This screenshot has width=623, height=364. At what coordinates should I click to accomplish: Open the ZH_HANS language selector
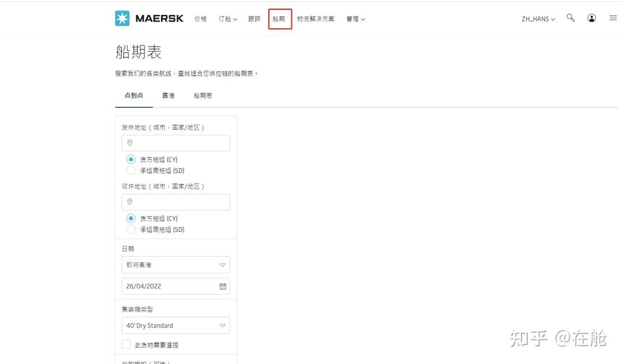pyautogui.click(x=537, y=18)
